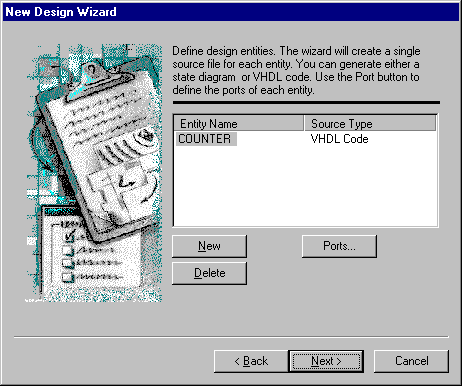This screenshot has width=462, height=386.
Task: Cancel the New Design Wizard
Action: [x=411, y=361]
